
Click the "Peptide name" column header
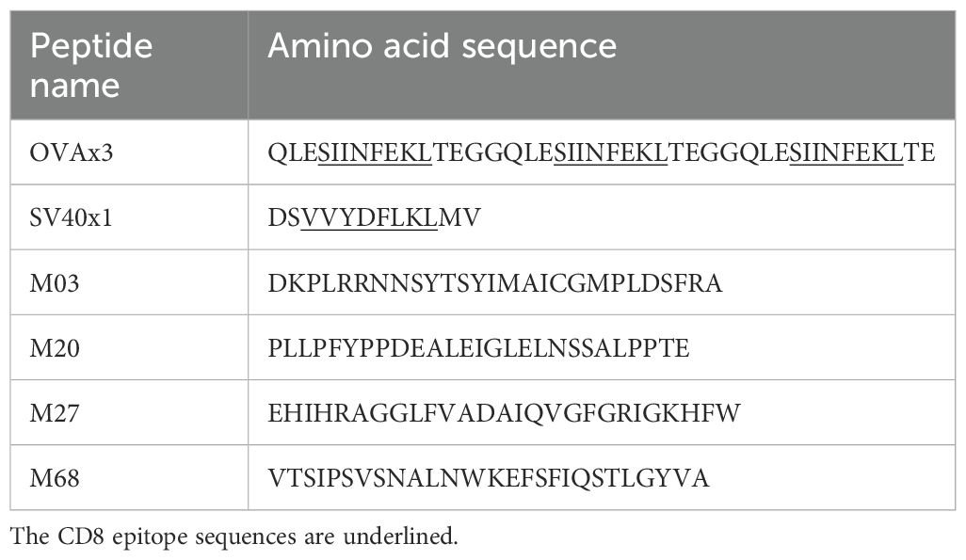pos(92,65)
